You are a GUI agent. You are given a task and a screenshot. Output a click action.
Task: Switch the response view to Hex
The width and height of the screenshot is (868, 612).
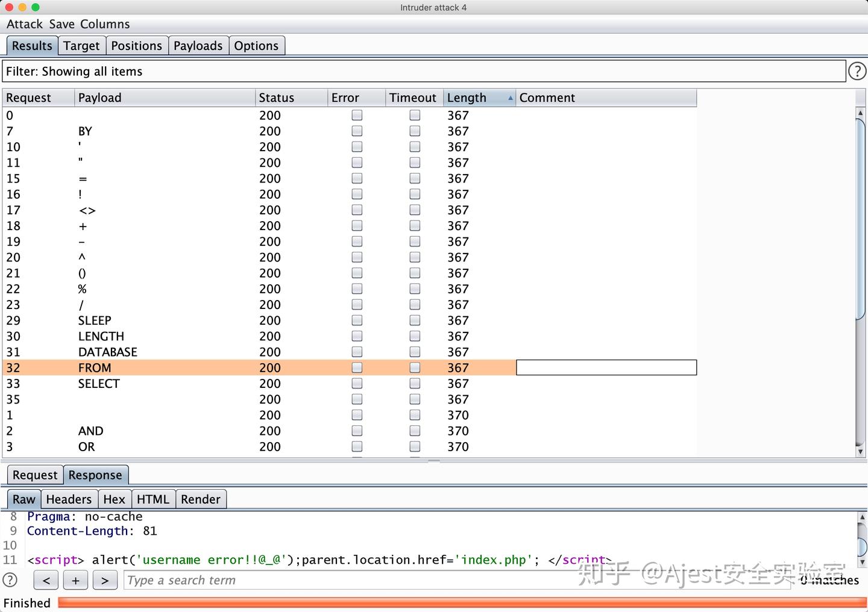[114, 499]
